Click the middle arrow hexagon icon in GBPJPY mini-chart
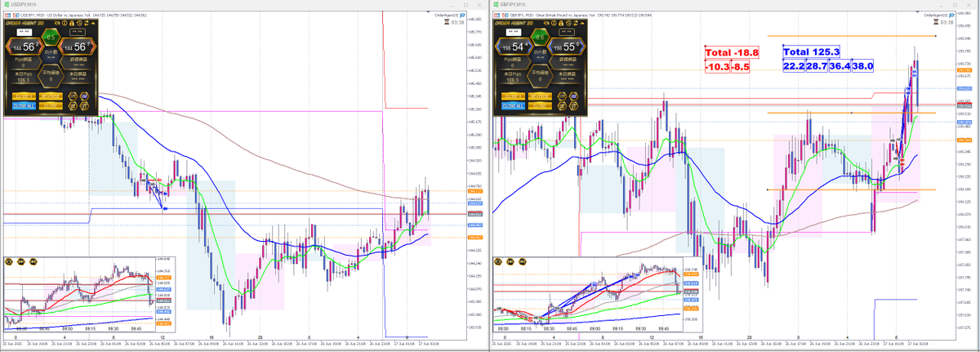 [510, 261]
